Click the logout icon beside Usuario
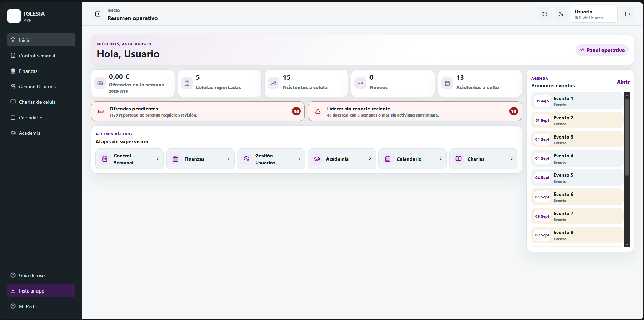This screenshot has width=644, height=320. pos(627,14)
